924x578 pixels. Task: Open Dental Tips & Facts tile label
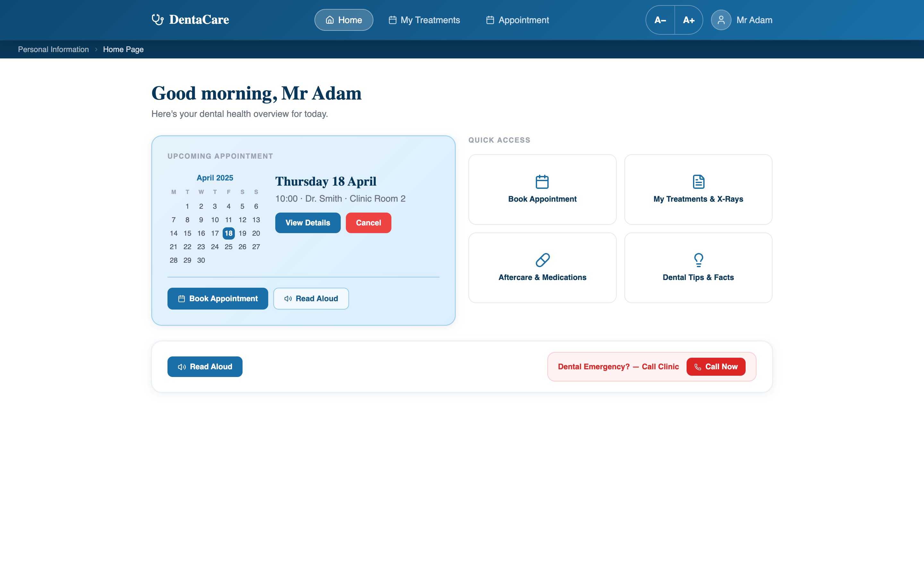pyautogui.click(x=698, y=277)
